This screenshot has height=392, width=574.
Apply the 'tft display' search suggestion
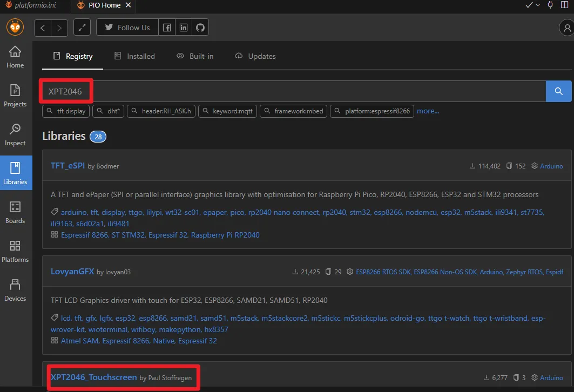(x=66, y=111)
